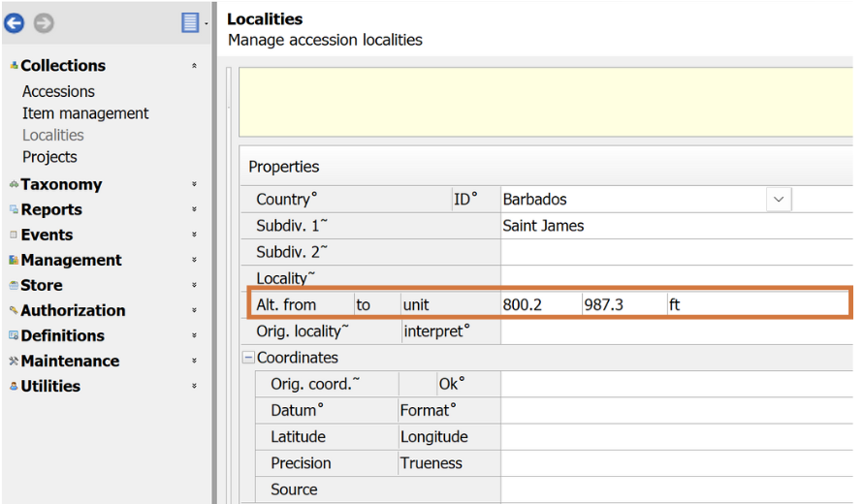This screenshot has height=504, width=863.
Task: Open the Store menu heading
Action: click(42, 285)
